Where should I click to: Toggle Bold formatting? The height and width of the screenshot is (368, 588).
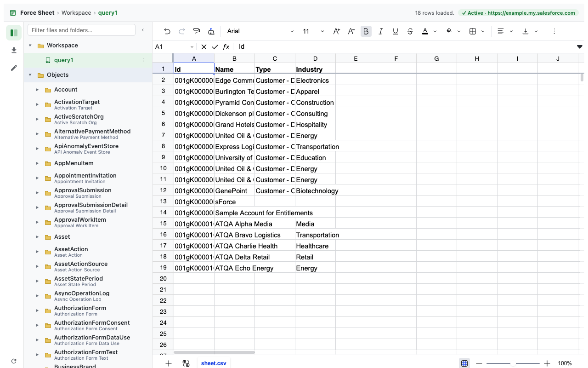pyautogui.click(x=366, y=31)
